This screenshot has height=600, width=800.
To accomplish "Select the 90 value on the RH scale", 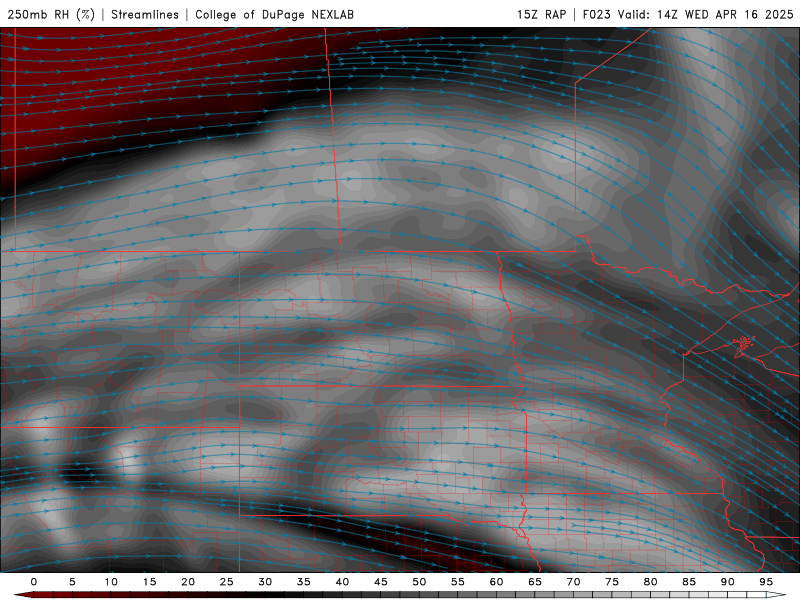I will [x=727, y=582].
